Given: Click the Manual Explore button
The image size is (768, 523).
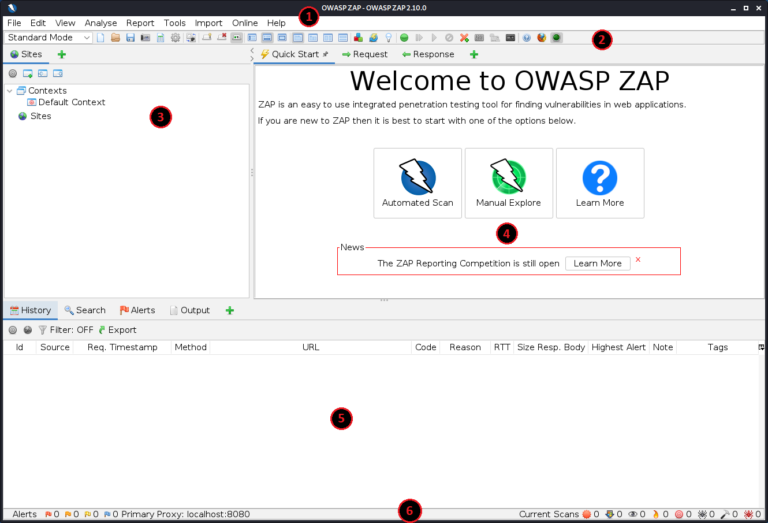Looking at the screenshot, I should tap(508, 183).
